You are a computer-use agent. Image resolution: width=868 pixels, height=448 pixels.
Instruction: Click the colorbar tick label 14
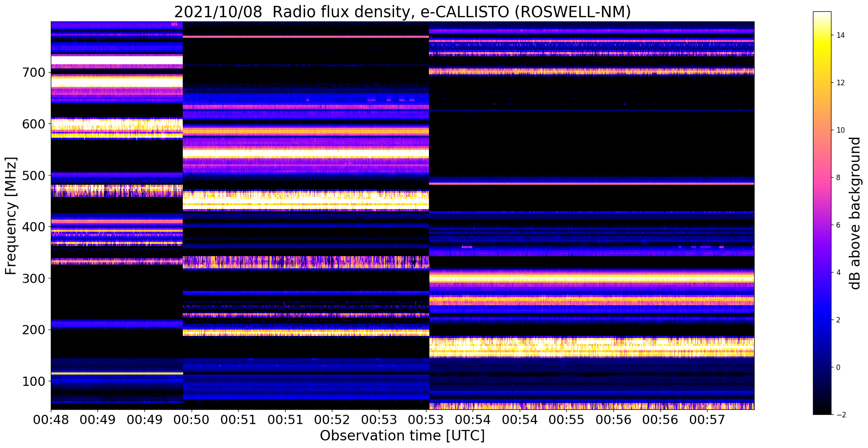click(841, 35)
